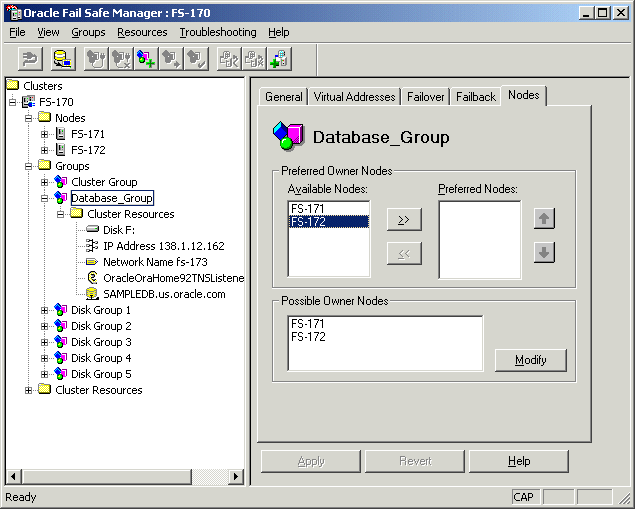Open the Groups menu
This screenshot has height=509, width=635.
(88, 32)
